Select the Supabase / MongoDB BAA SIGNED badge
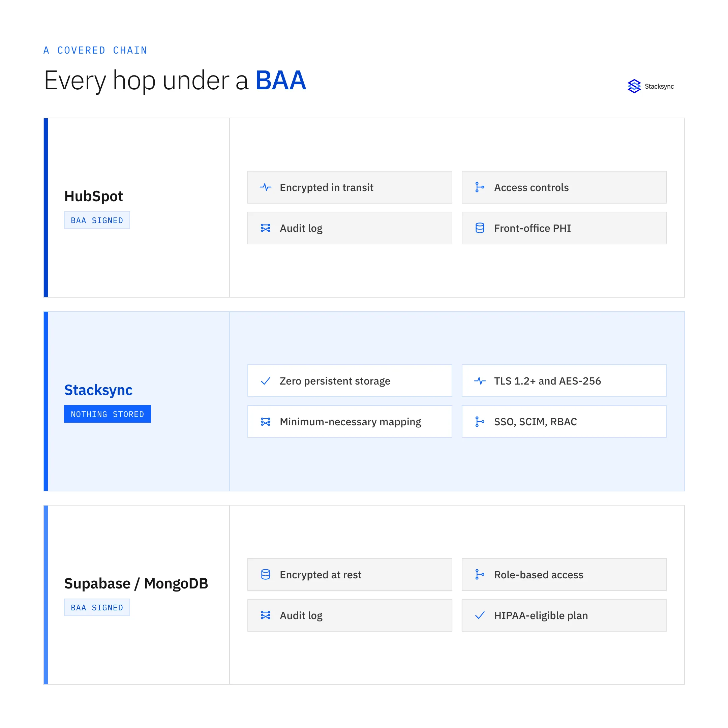 (97, 608)
